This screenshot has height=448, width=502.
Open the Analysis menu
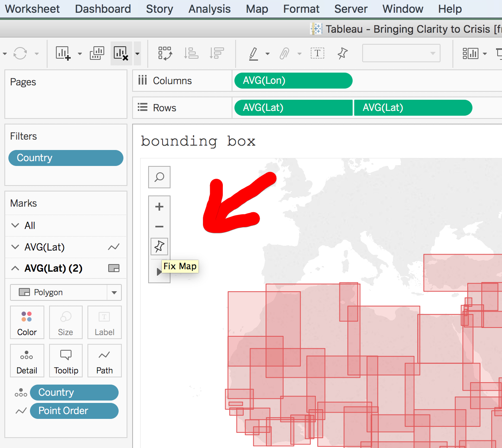coord(209,9)
